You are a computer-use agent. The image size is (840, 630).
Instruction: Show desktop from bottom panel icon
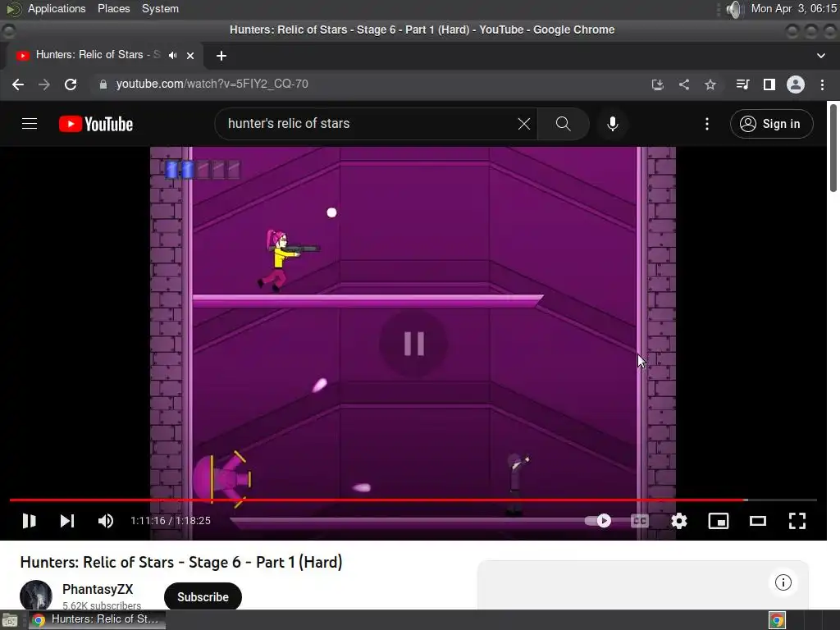point(10,620)
